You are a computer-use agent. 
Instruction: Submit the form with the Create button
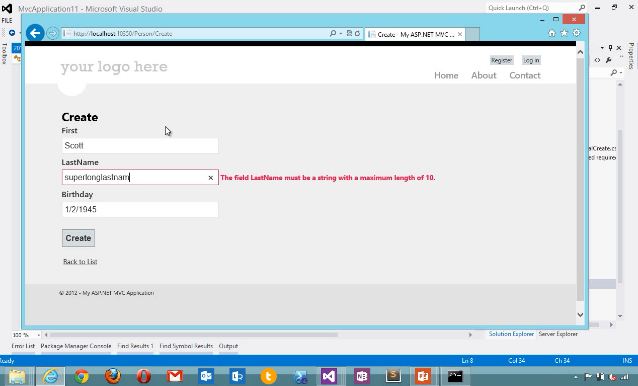(79, 238)
